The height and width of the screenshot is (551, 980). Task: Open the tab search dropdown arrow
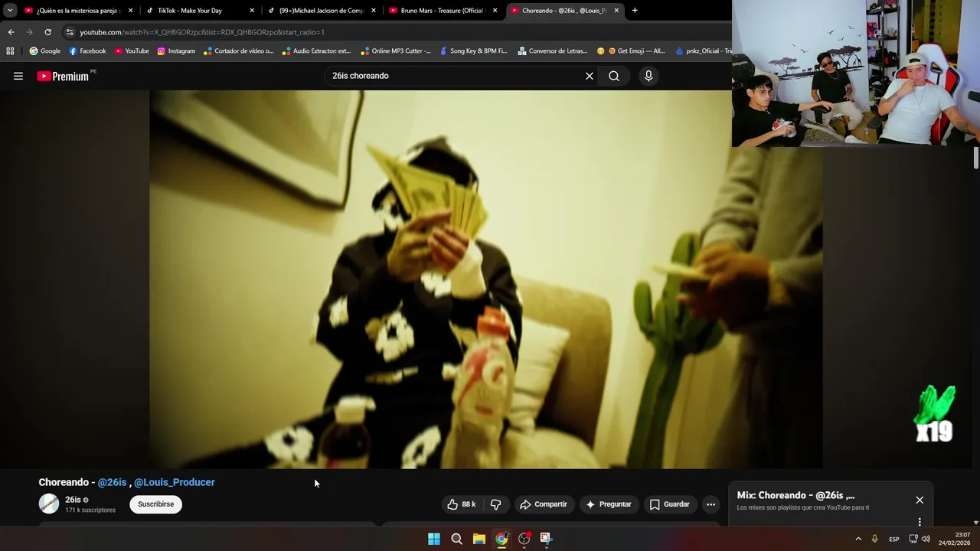coord(10,11)
